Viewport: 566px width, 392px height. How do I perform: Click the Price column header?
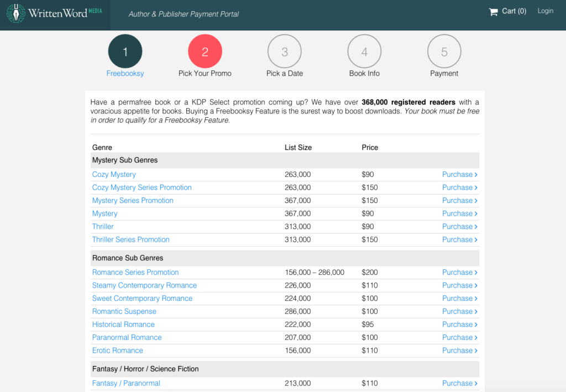pyautogui.click(x=370, y=147)
